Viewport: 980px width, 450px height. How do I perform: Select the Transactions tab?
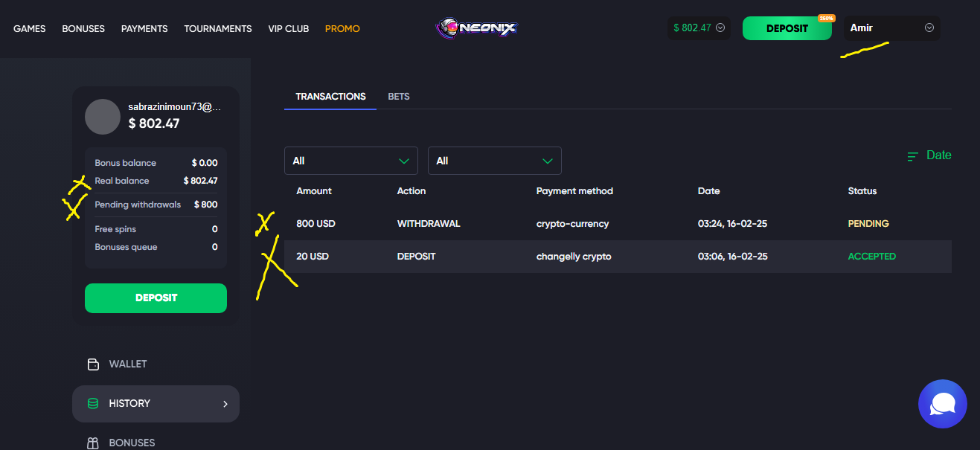point(330,97)
